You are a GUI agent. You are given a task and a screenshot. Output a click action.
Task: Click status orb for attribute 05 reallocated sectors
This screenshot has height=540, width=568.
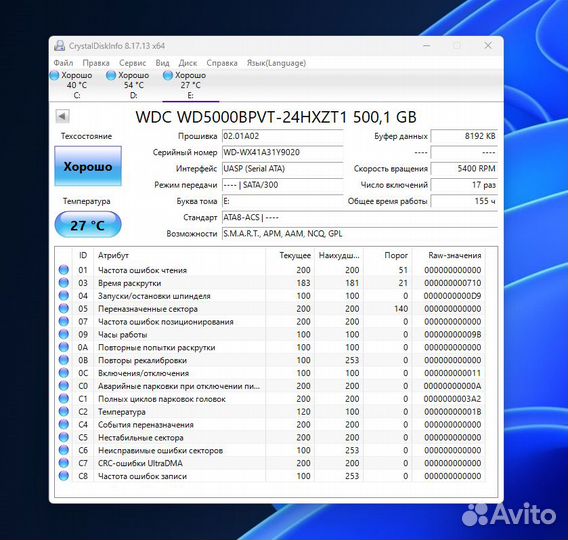pos(64,309)
